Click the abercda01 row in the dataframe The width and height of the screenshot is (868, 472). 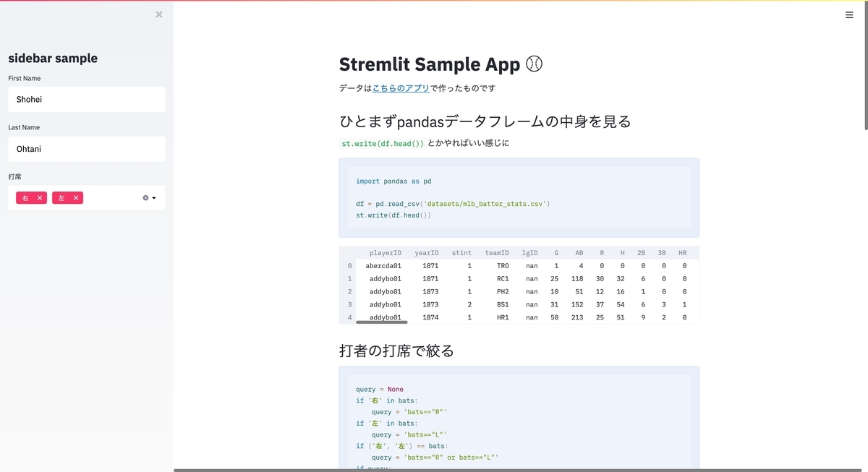click(384, 265)
